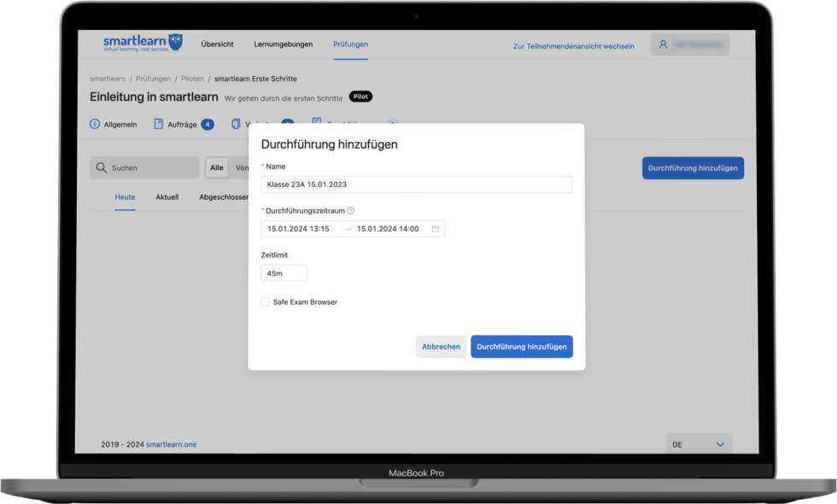Image resolution: width=837 pixels, height=504 pixels.
Task: Click the Zeitlimit field showing 45m
Action: pos(284,273)
